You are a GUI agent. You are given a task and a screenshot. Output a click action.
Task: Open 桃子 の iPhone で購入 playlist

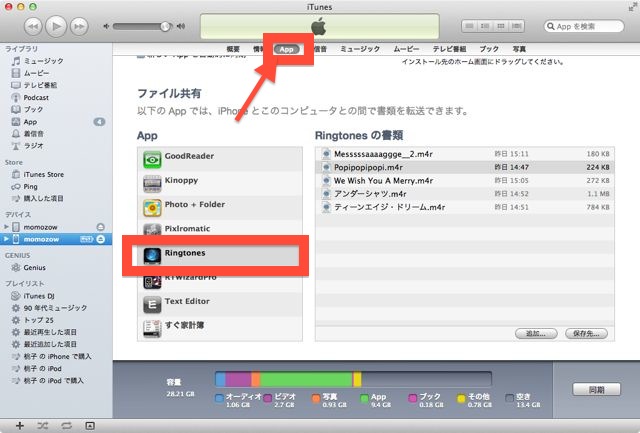pyautogui.click(x=56, y=356)
